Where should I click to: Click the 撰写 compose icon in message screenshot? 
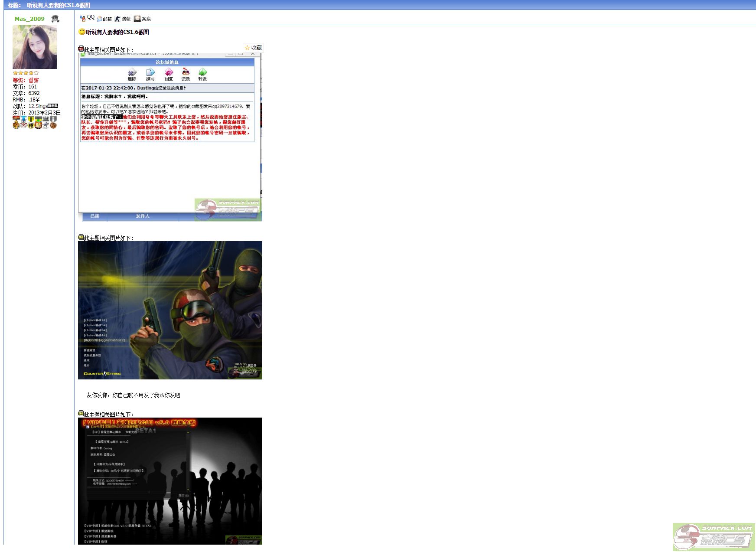click(150, 74)
